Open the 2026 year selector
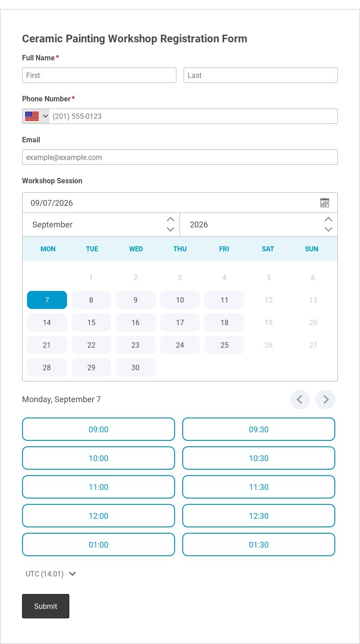 (259, 225)
